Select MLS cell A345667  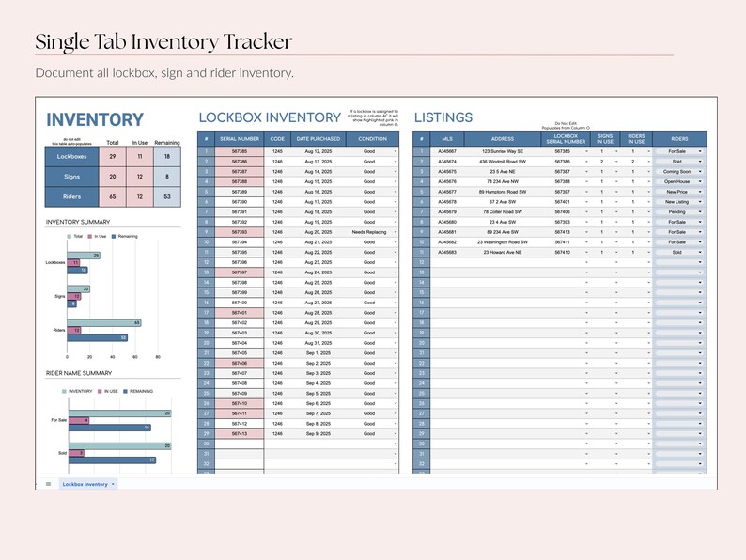pyautogui.click(x=447, y=151)
